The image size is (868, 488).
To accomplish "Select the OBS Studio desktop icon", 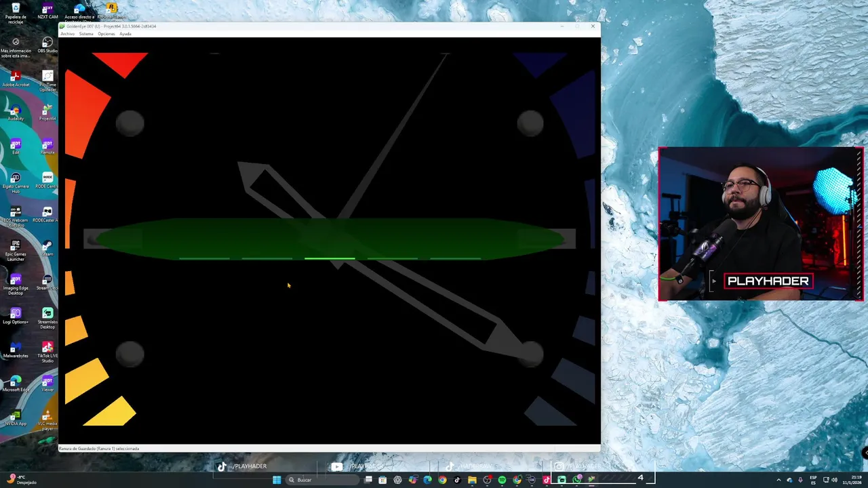I will (47, 45).
